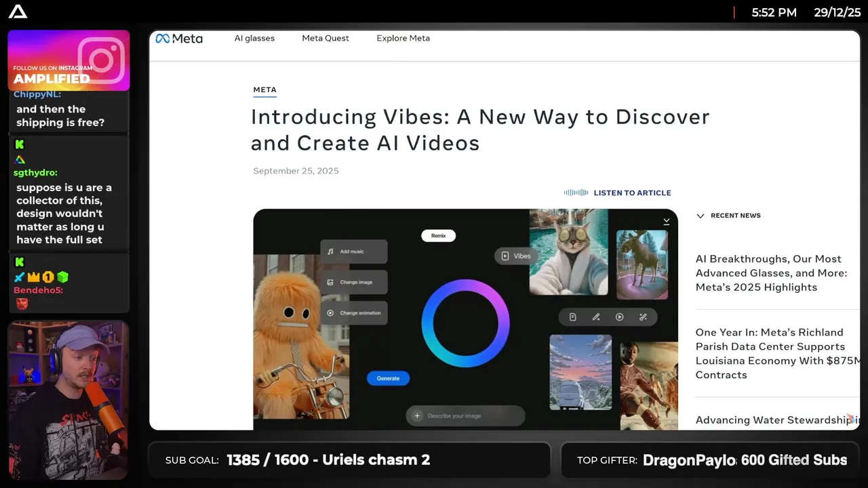
Task: Click the pencil edit icon in the image toolbar
Action: (596, 317)
